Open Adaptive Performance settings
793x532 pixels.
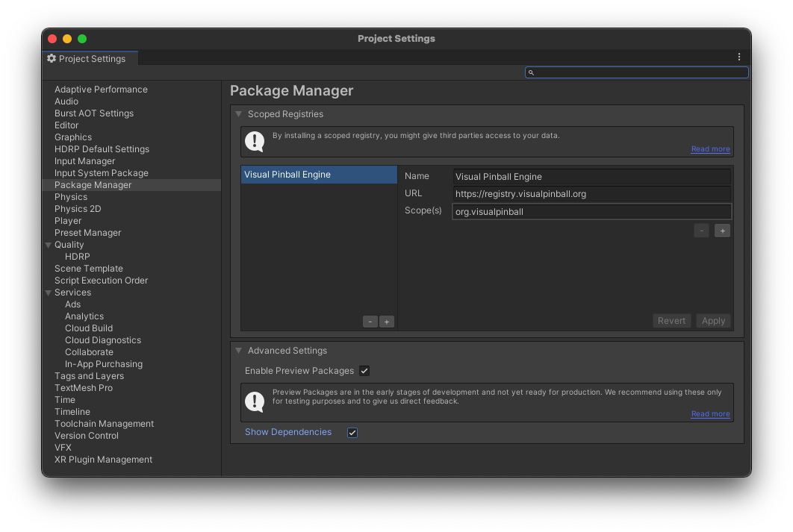click(x=101, y=90)
